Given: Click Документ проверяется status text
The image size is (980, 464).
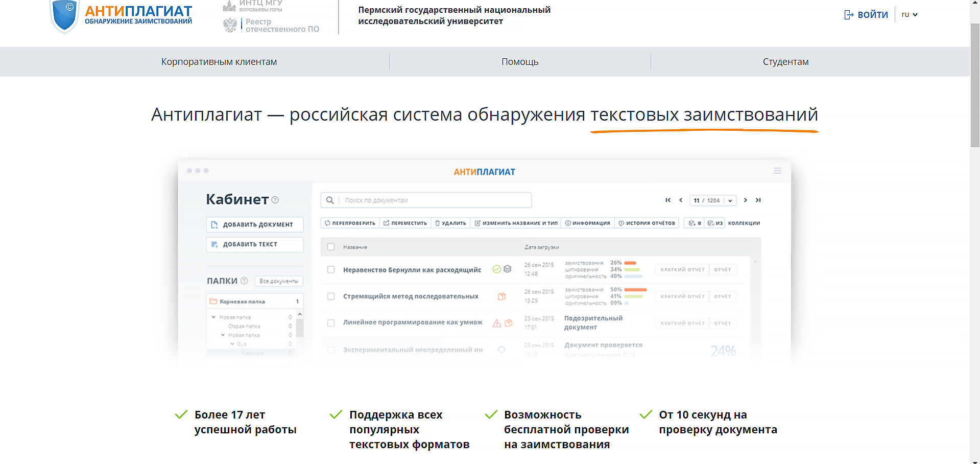Looking at the screenshot, I should [603, 345].
